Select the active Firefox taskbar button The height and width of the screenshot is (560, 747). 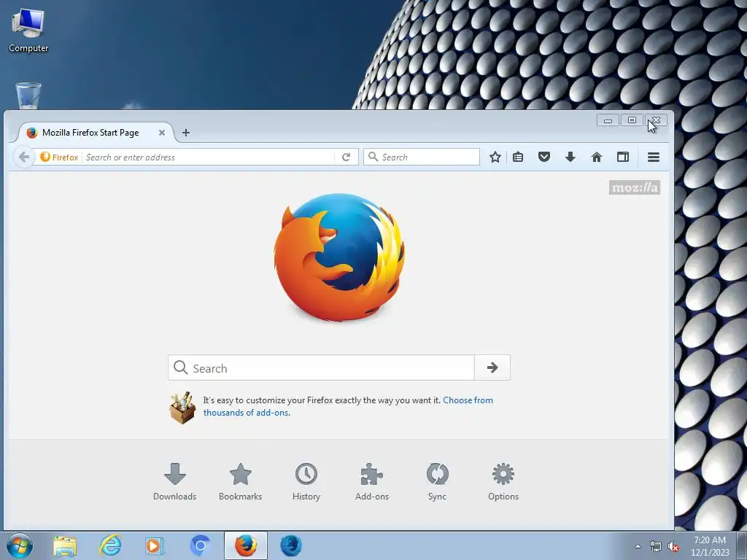[x=246, y=545]
